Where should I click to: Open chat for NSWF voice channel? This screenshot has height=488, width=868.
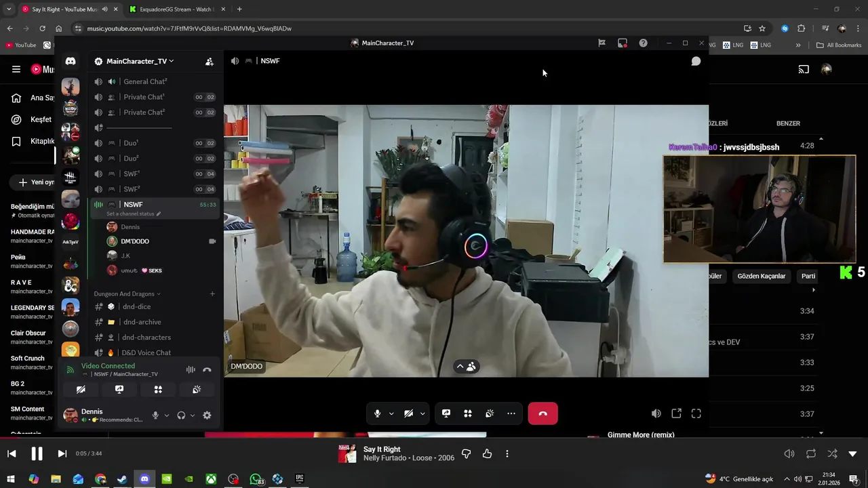[x=696, y=61]
